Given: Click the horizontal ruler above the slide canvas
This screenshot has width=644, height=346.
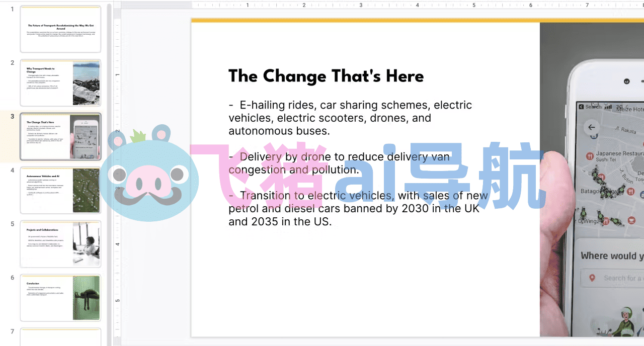Looking at the screenshot, I should tap(418, 5).
